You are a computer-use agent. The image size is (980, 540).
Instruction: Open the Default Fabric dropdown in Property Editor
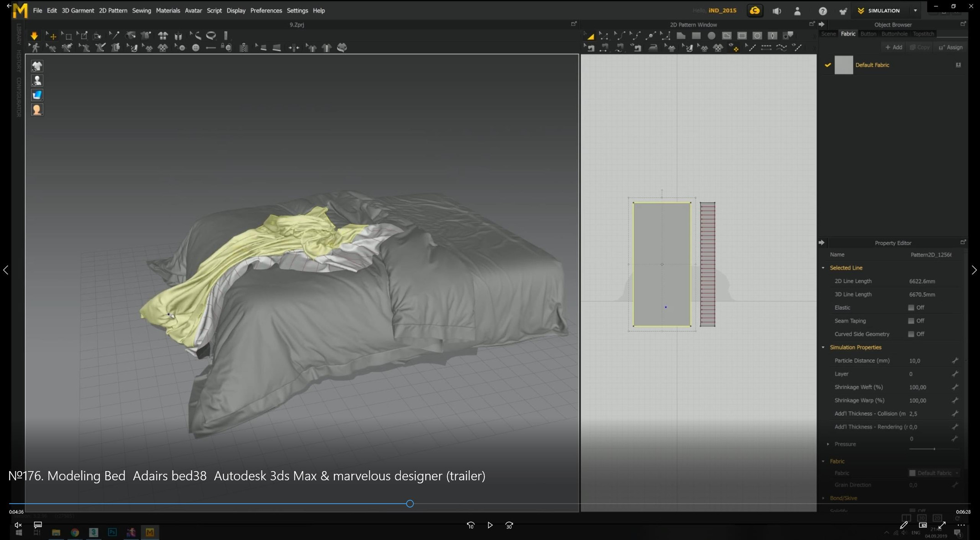pyautogui.click(x=934, y=473)
